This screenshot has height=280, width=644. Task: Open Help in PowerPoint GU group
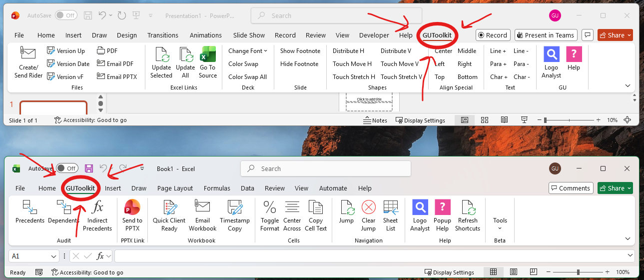(574, 58)
